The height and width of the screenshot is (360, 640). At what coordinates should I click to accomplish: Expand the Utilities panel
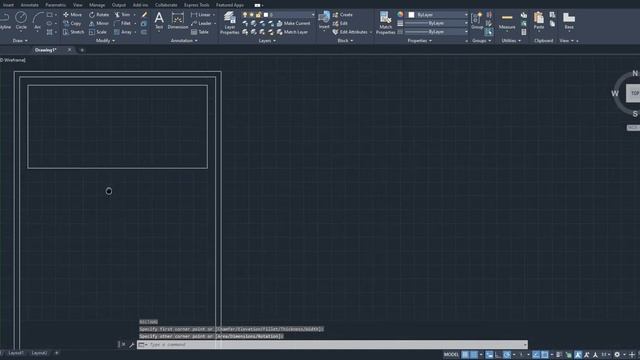(x=511, y=41)
